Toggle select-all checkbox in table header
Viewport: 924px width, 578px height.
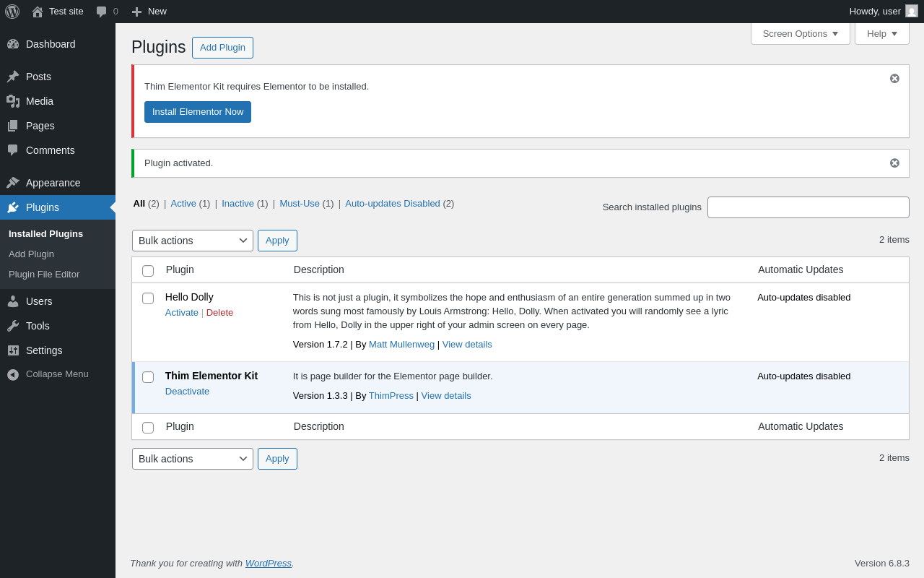[x=148, y=271]
